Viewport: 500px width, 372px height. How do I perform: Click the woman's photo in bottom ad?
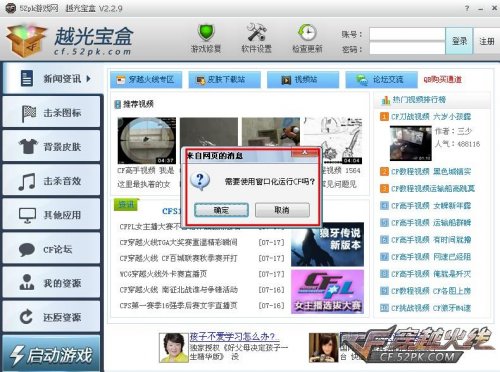coord(173,347)
